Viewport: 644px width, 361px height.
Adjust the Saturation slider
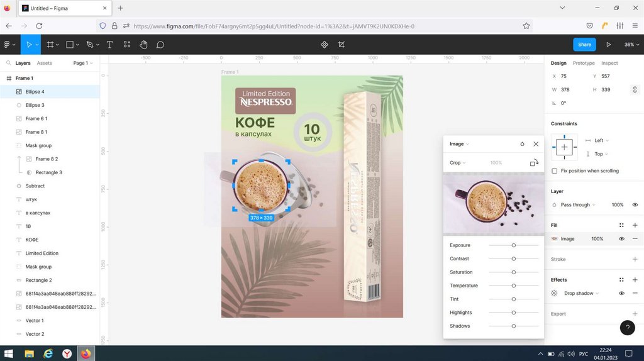tap(513, 272)
